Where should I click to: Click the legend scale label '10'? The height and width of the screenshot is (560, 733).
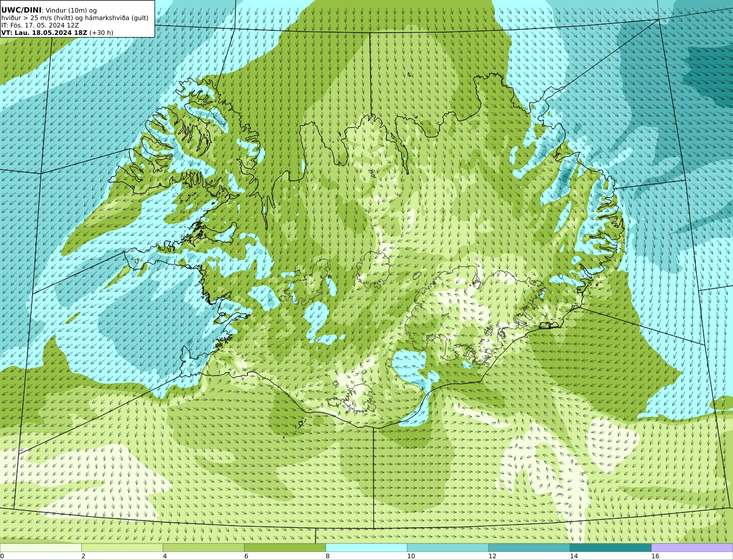point(411,556)
